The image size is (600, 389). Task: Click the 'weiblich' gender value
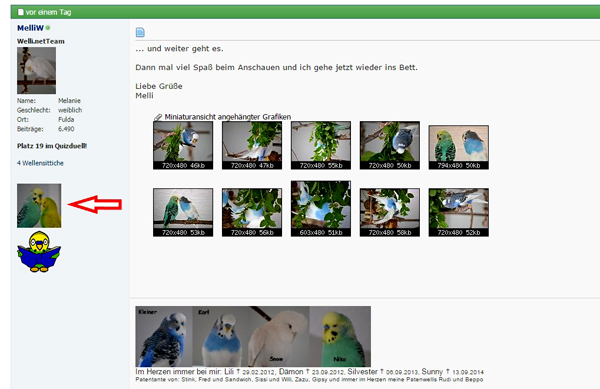click(x=70, y=110)
